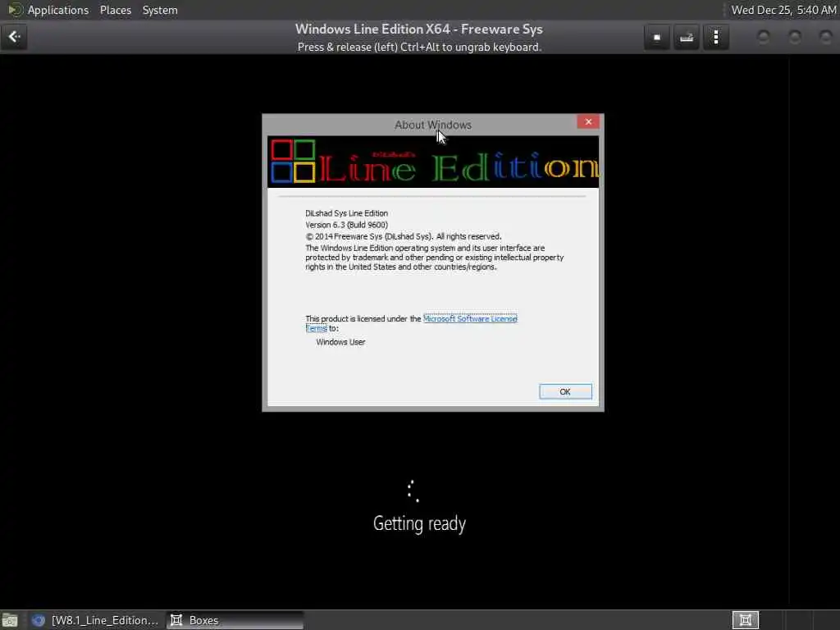Click the 'Windows User' licensee text
Image resolution: width=840 pixels, height=630 pixels.
pyautogui.click(x=340, y=342)
